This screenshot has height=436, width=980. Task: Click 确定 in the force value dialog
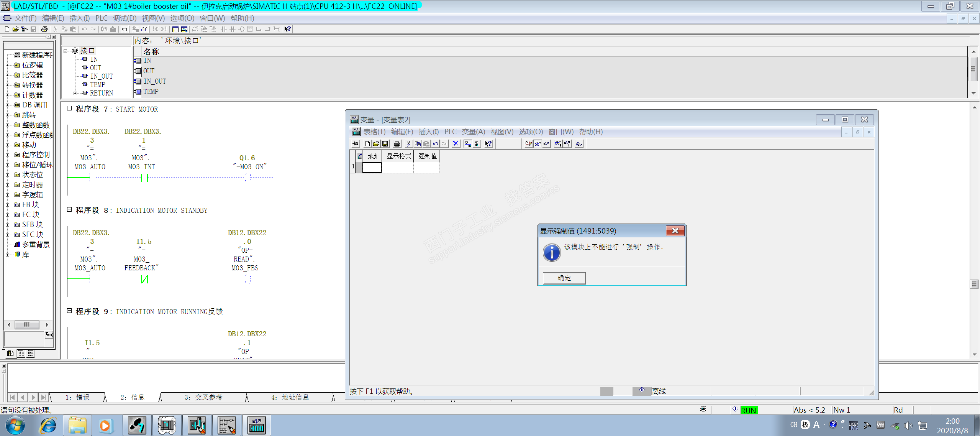pos(564,278)
